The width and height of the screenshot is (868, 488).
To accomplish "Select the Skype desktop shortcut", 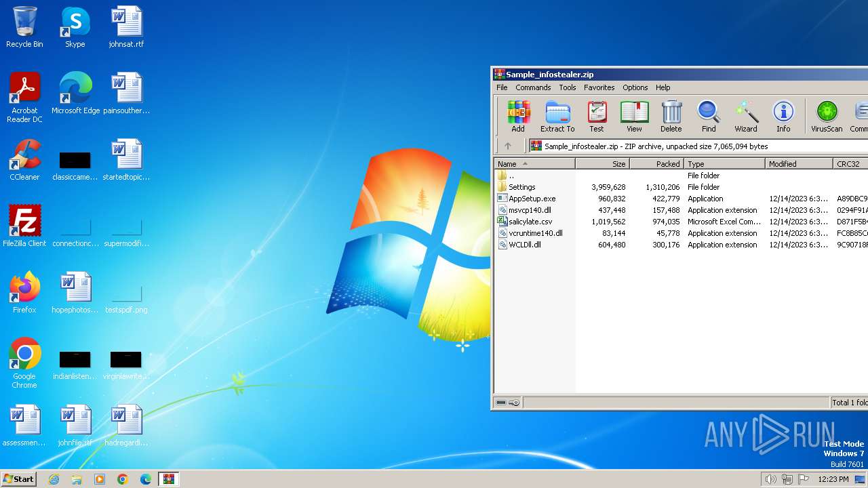I will (75, 27).
